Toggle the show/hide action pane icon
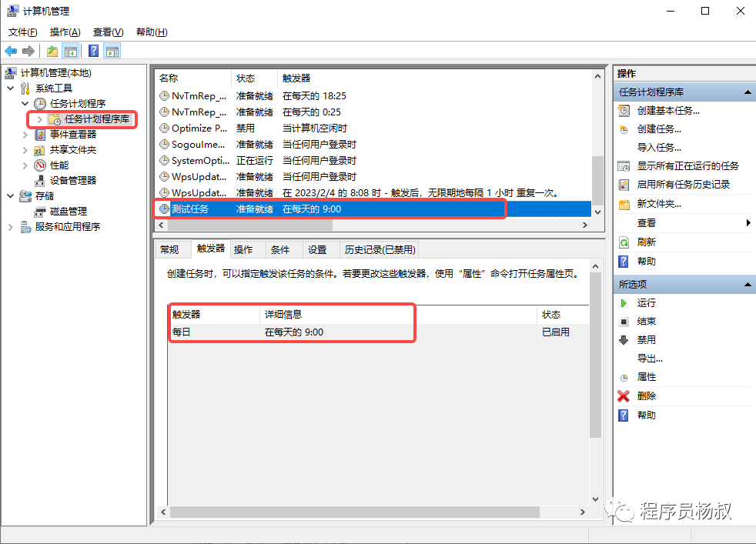This screenshot has width=756, height=544. pyautogui.click(x=112, y=51)
